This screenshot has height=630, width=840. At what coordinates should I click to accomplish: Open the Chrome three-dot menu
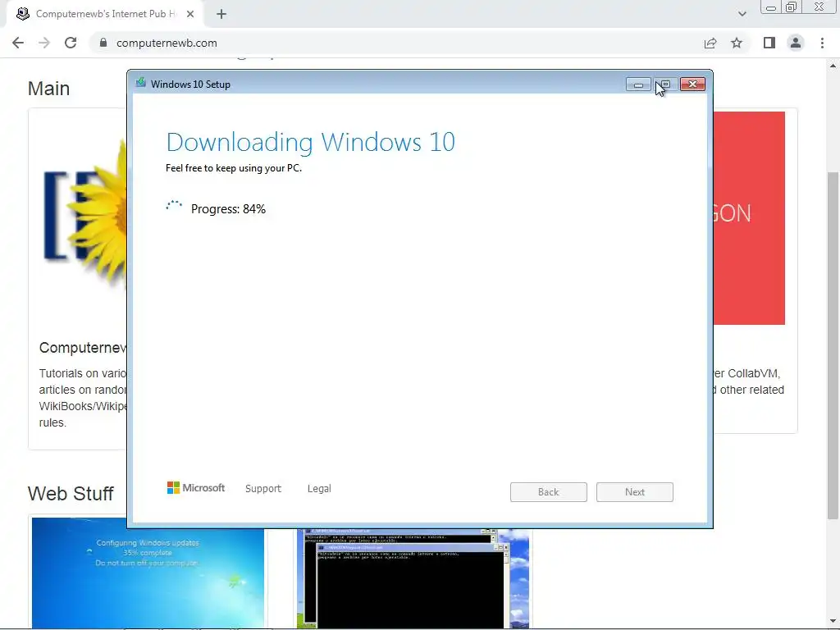point(822,43)
